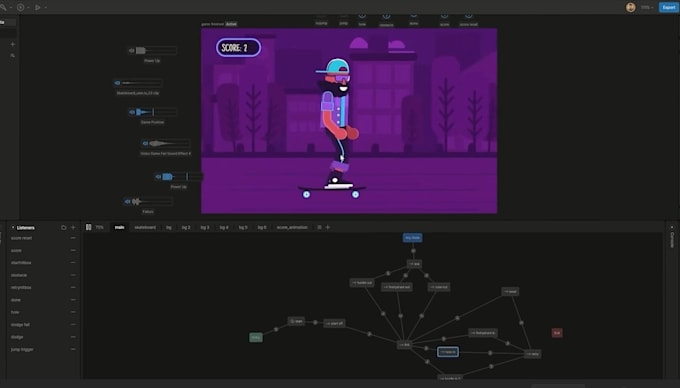Click the circular create tool icon in the top toolbar
The width and height of the screenshot is (680, 388).
coord(20,7)
